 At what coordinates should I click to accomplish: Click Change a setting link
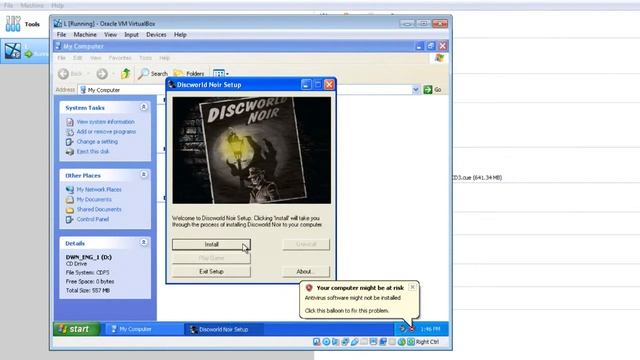97,141
